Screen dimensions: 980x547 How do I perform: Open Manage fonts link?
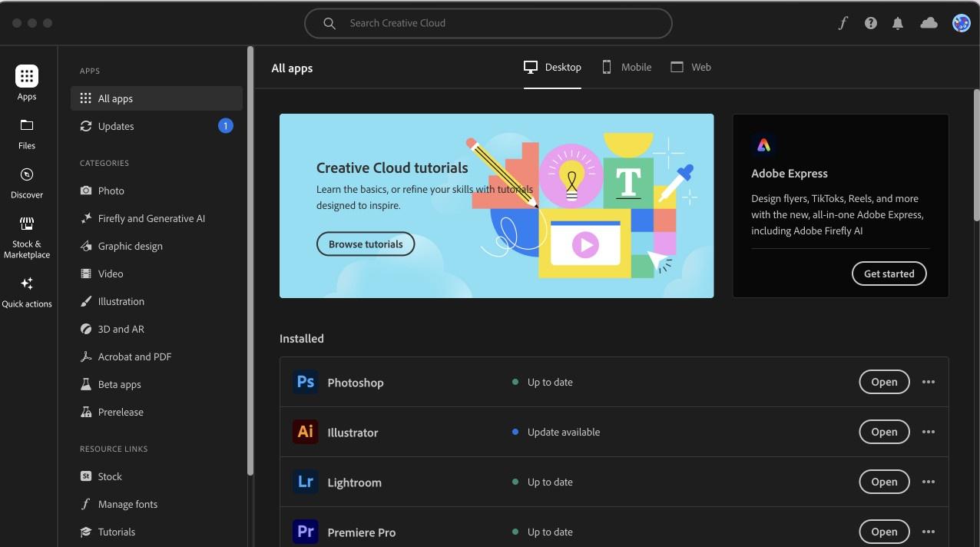pyautogui.click(x=157, y=504)
